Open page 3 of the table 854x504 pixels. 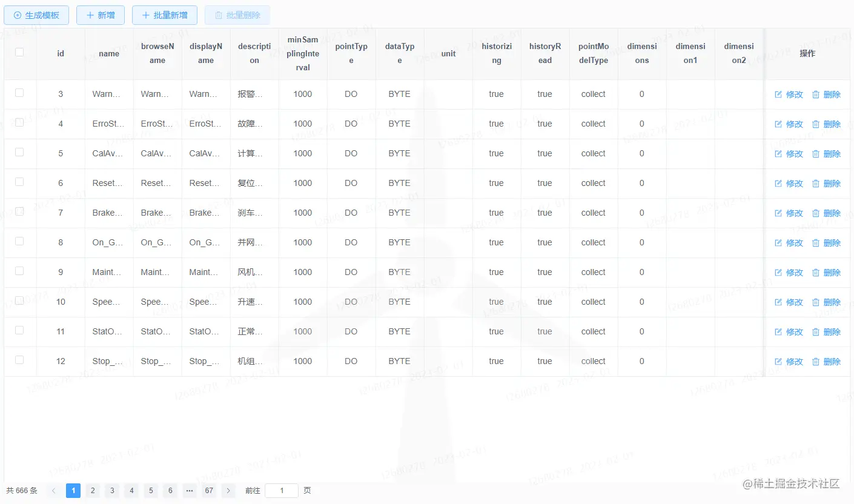coord(112,491)
